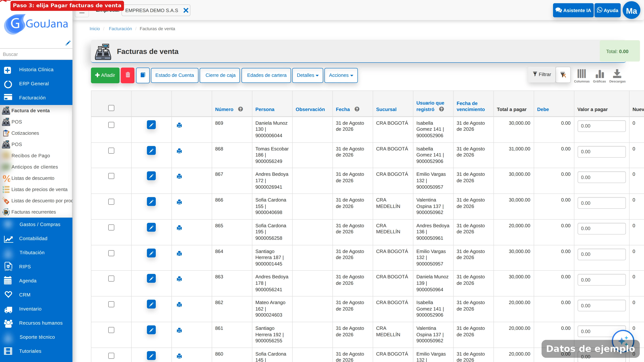Open the Asistente IA button
Image resolution: width=644 pixels, height=362 pixels.
point(573,10)
